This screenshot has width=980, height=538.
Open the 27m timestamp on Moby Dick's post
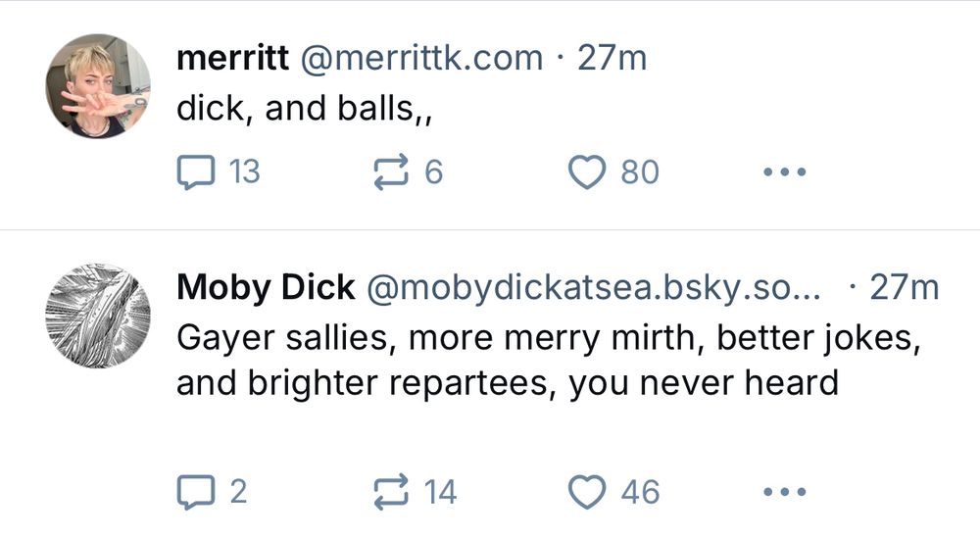904,287
